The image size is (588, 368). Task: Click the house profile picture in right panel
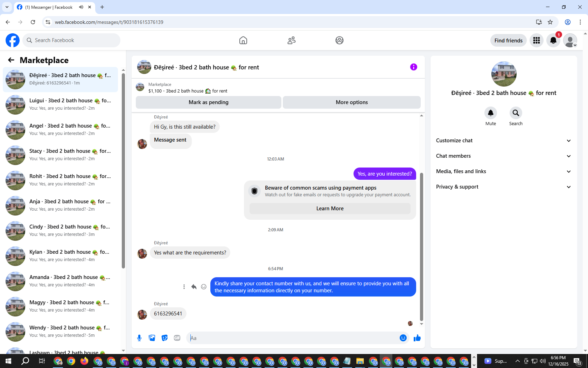(x=504, y=74)
